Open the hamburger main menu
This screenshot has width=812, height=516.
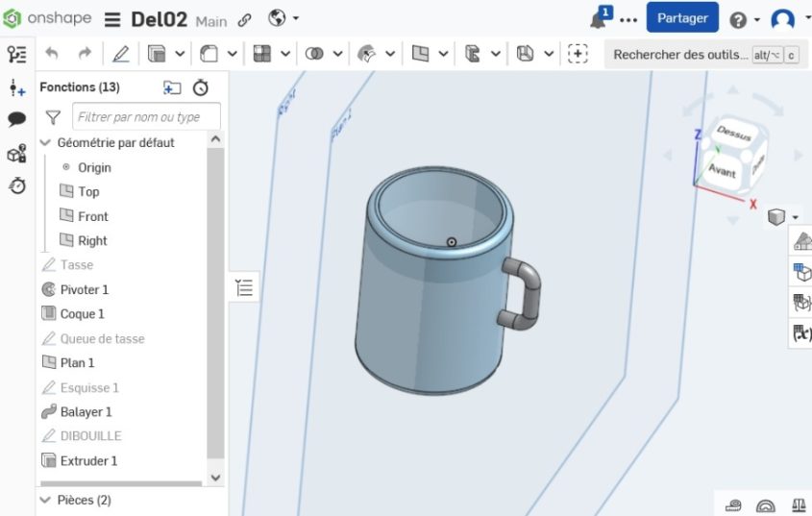click(112, 19)
